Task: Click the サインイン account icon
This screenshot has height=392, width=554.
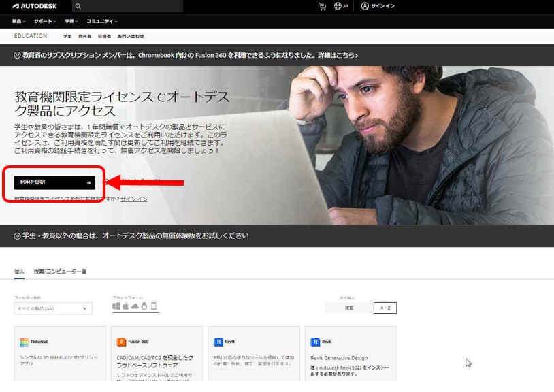Action: 365,6
